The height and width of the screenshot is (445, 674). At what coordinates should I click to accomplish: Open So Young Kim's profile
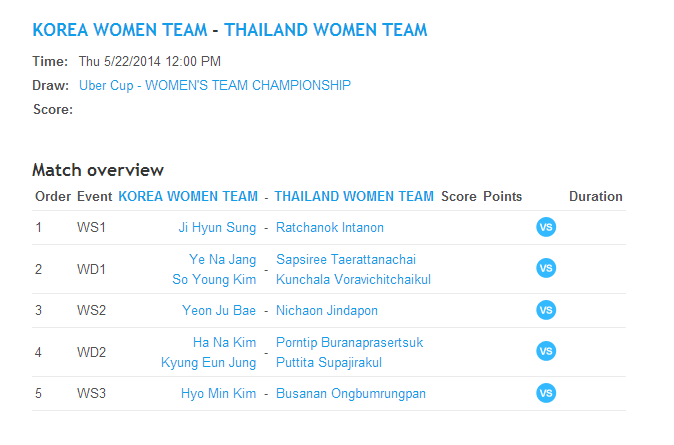click(x=214, y=279)
